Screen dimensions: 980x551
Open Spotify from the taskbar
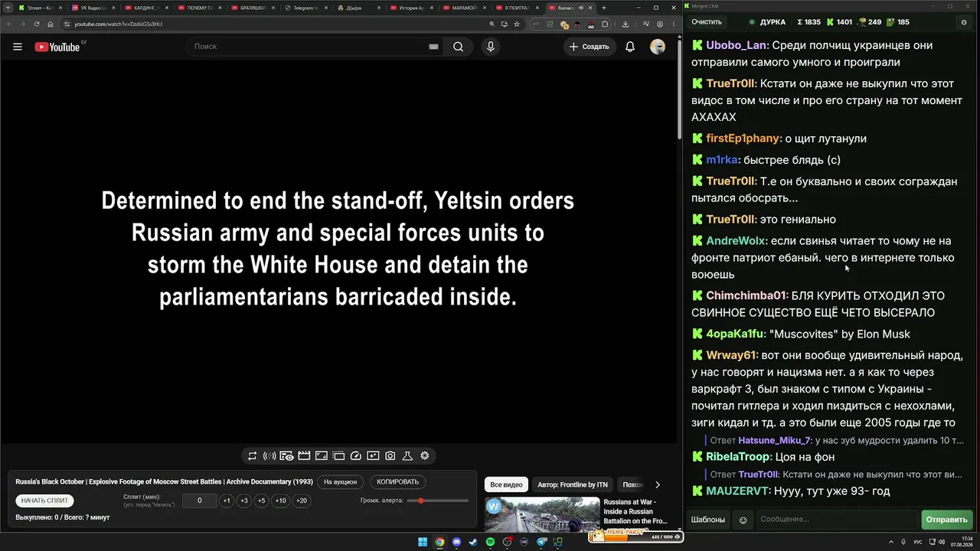490,543
